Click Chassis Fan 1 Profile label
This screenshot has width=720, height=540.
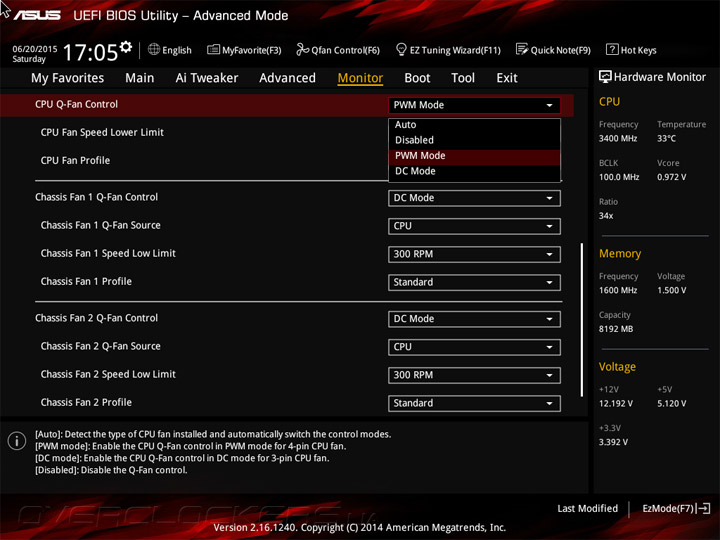[x=86, y=281]
